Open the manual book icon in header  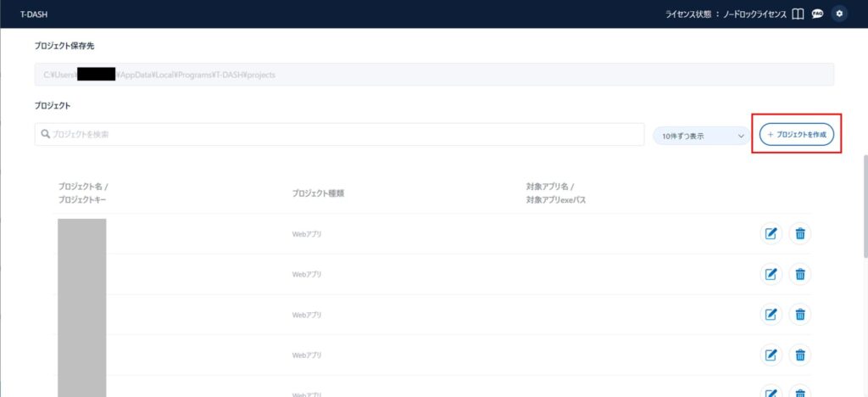tap(797, 14)
